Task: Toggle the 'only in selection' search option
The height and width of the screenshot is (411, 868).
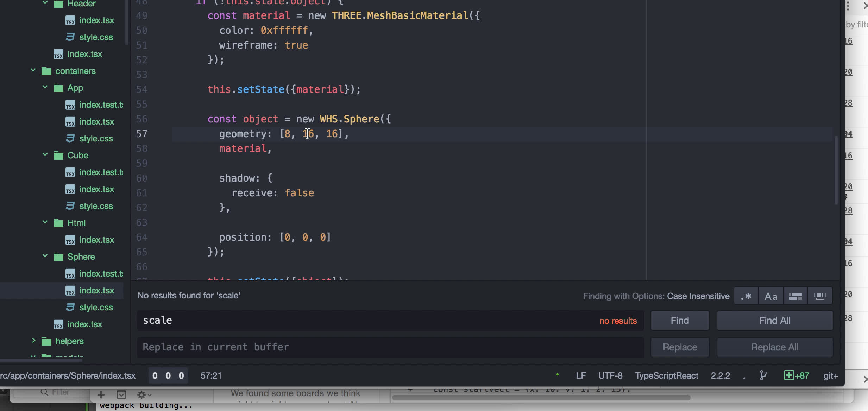Action: coord(795,296)
